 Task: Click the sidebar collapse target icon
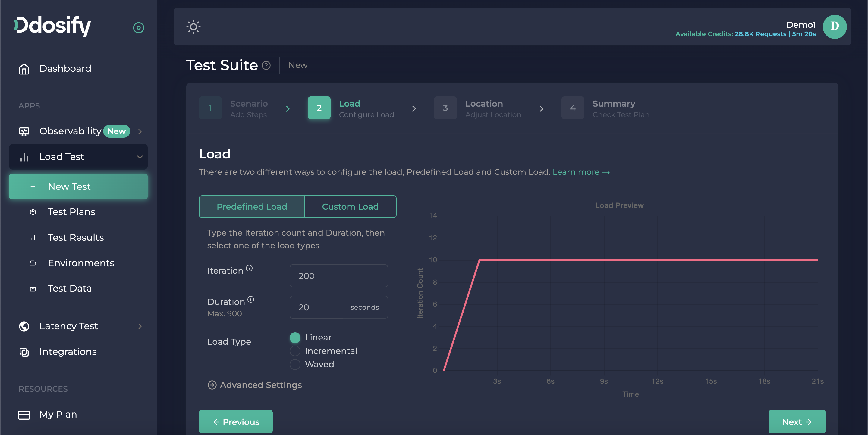point(139,28)
